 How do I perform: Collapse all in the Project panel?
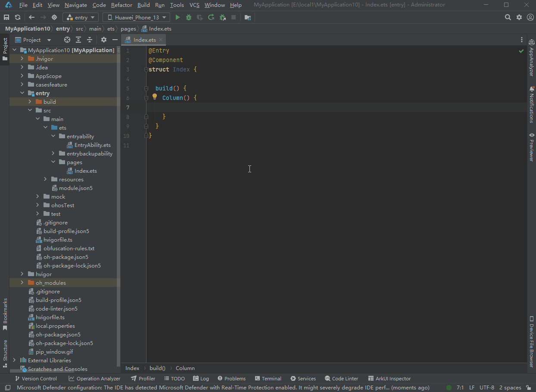point(90,40)
